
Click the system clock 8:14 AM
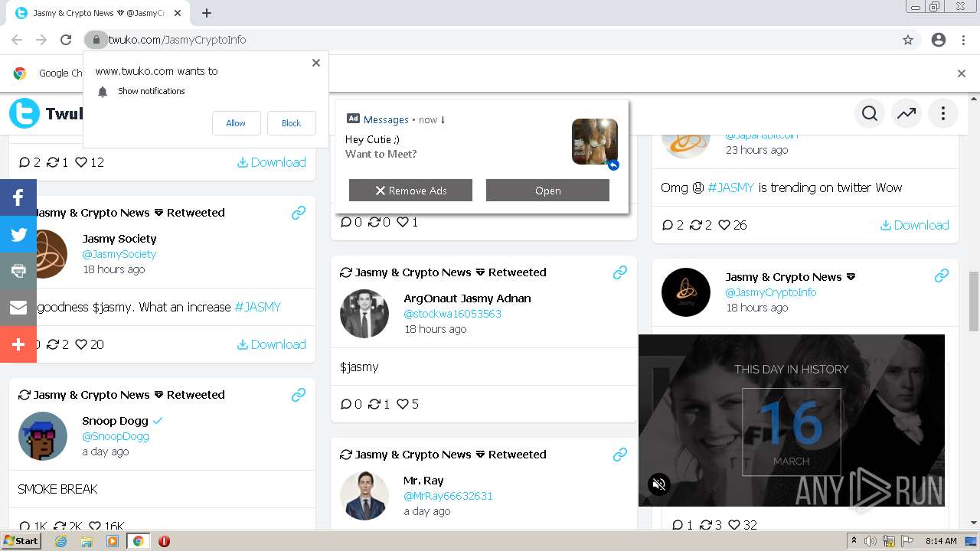[x=941, y=541]
